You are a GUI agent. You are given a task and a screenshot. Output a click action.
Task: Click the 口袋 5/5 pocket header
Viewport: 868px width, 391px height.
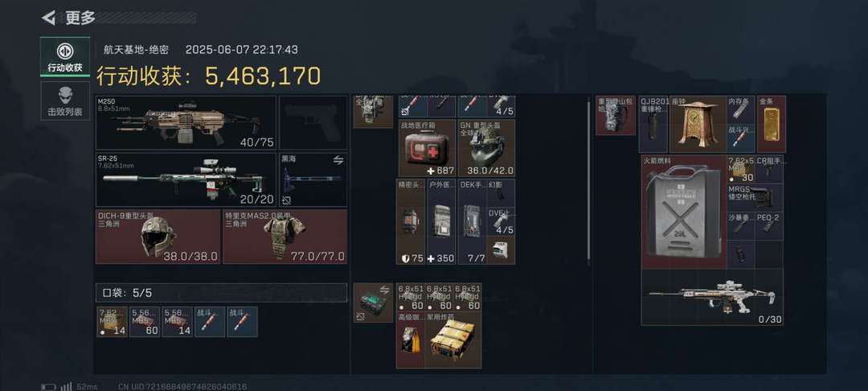pos(222,293)
